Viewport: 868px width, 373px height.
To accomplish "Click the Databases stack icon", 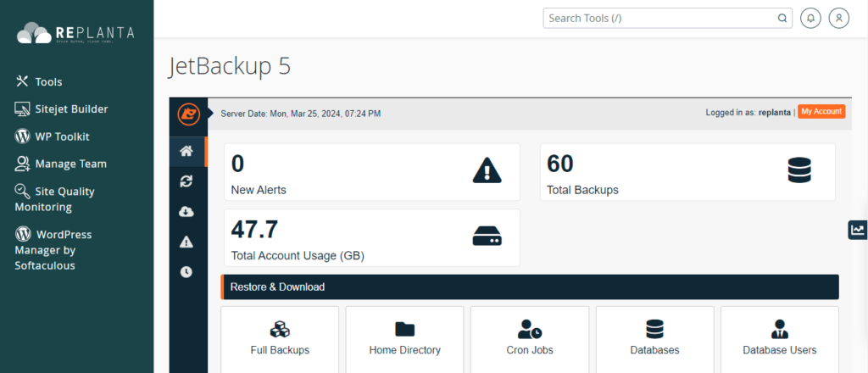I will pyautogui.click(x=655, y=329).
